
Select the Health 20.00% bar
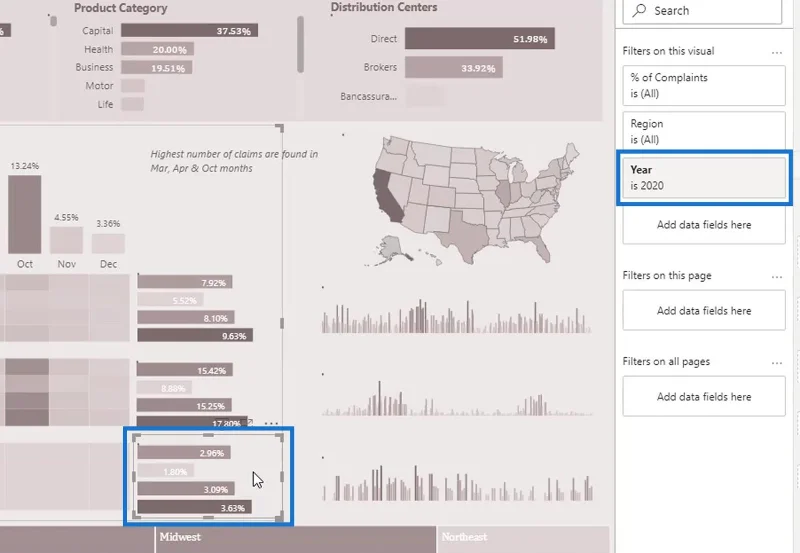click(157, 49)
